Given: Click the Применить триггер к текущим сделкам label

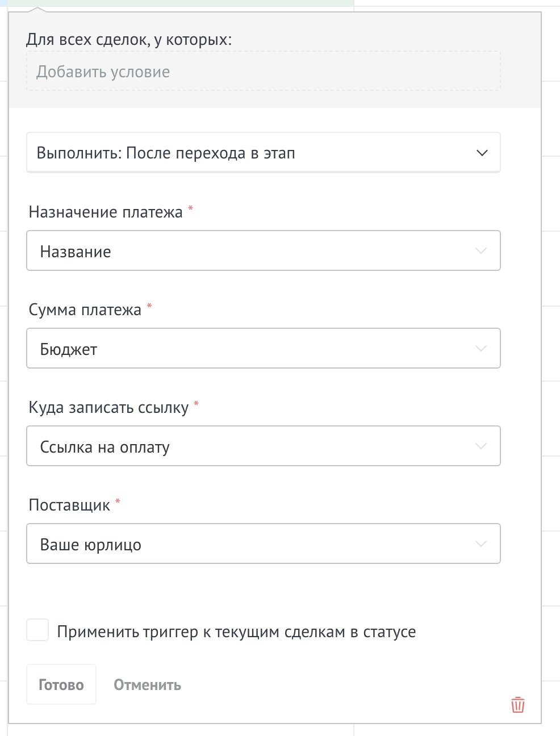Looking at the screenshot, I should click(x=236, y=632).
